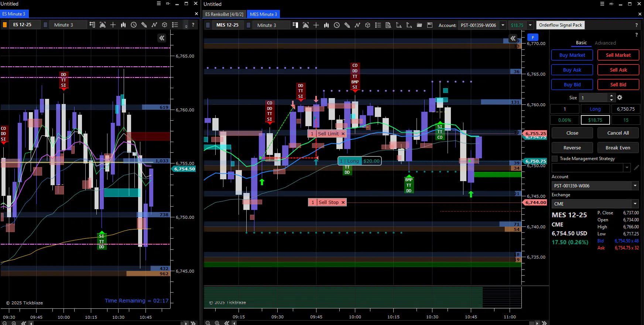Select the Basic order tab
The width and height of the screenshot is (644, 325).
(x=581, y=43)
